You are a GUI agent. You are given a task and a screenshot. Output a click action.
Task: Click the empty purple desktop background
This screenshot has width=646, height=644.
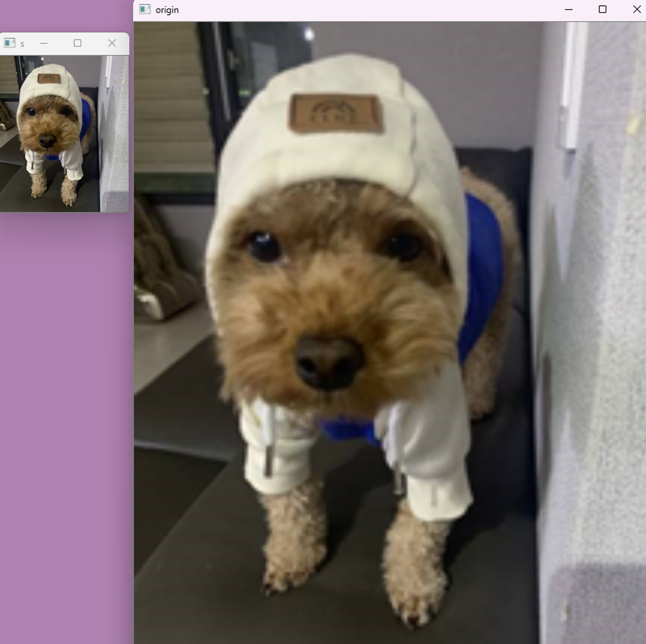(x=64, y=401)
